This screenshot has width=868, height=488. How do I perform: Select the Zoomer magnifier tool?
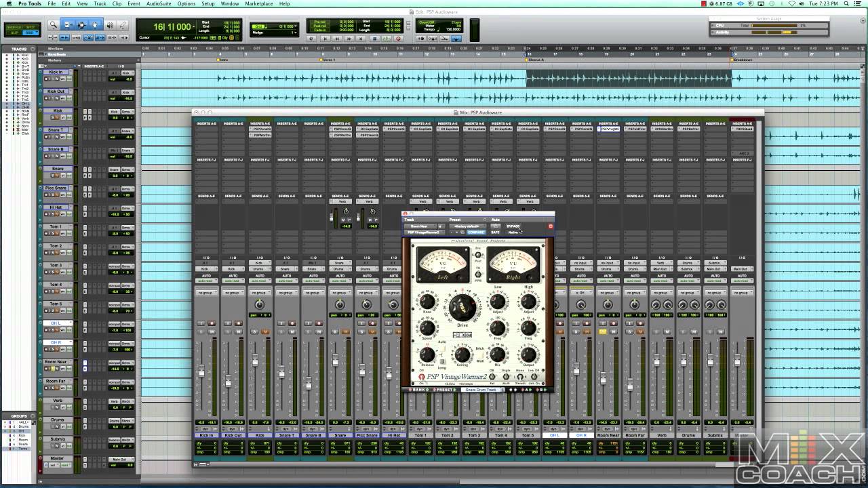pos(53,24)
